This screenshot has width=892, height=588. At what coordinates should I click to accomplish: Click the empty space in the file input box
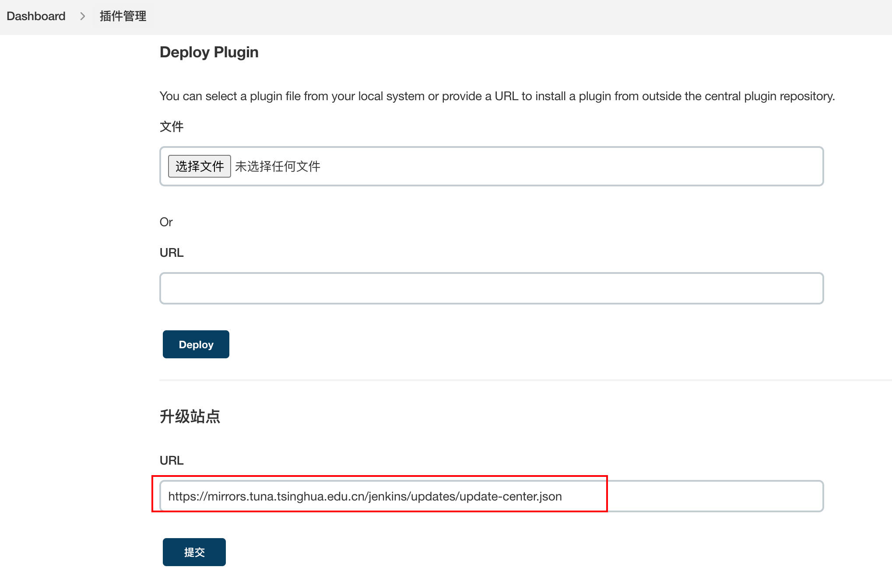tap(569, 166)
